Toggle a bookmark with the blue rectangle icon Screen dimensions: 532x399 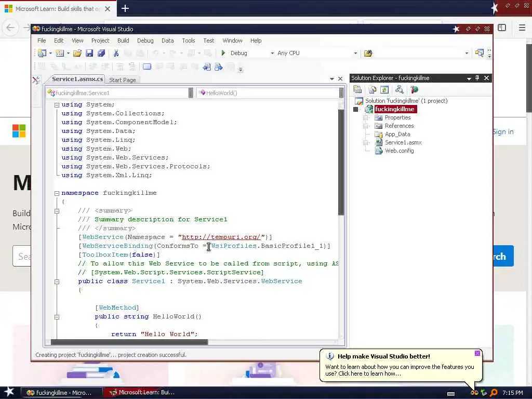147,66
